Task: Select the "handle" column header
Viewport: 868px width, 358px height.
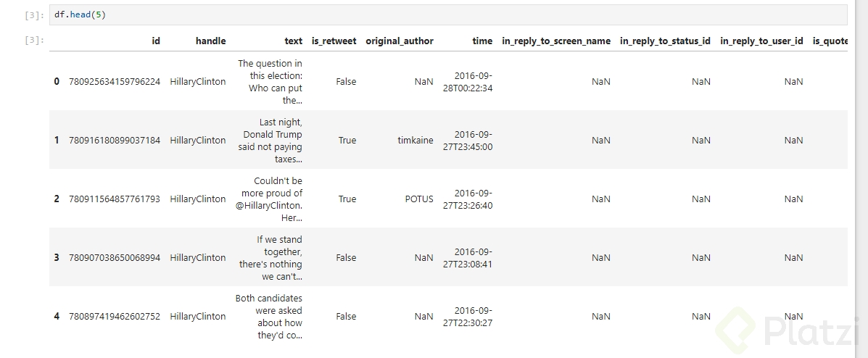Action: [x=210, y=41]
